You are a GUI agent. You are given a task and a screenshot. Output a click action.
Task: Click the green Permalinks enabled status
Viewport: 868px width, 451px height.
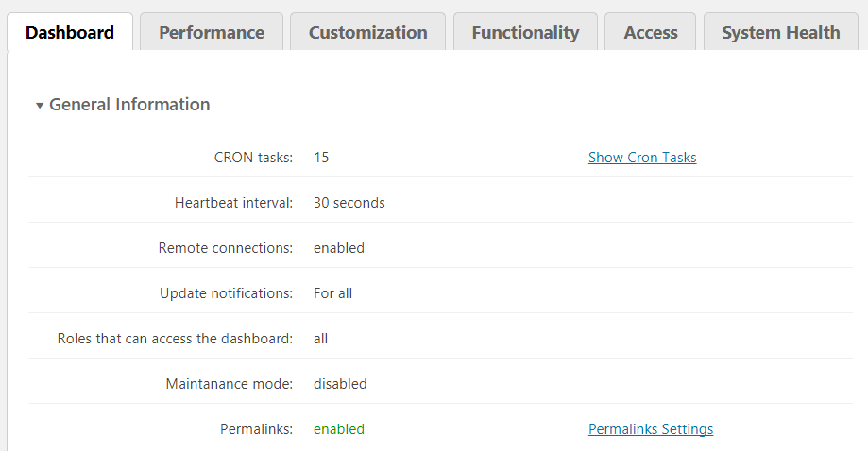coord(339,429)
